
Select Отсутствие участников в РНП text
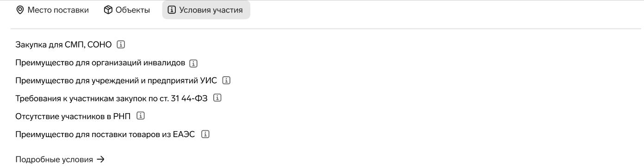click(74, 116)
